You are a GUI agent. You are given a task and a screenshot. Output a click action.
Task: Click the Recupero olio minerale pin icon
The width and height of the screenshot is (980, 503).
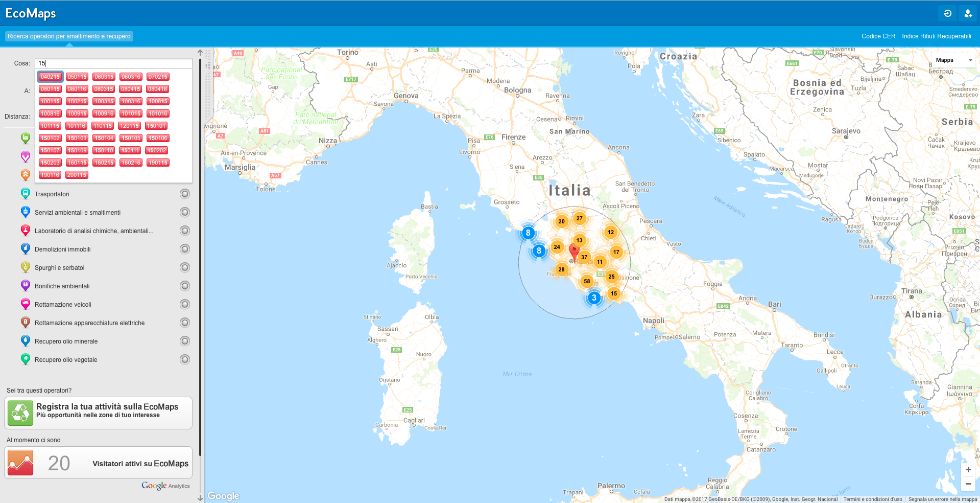[x=25, y=341]
